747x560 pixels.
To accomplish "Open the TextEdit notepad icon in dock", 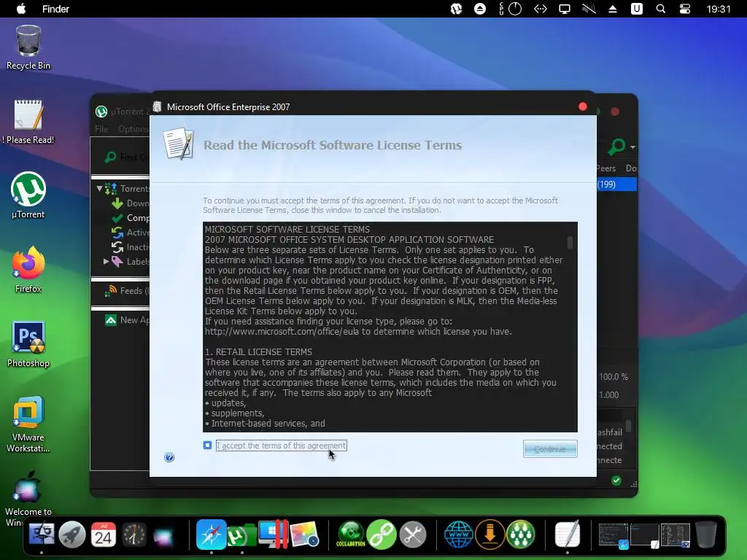I will pos(568,534).
